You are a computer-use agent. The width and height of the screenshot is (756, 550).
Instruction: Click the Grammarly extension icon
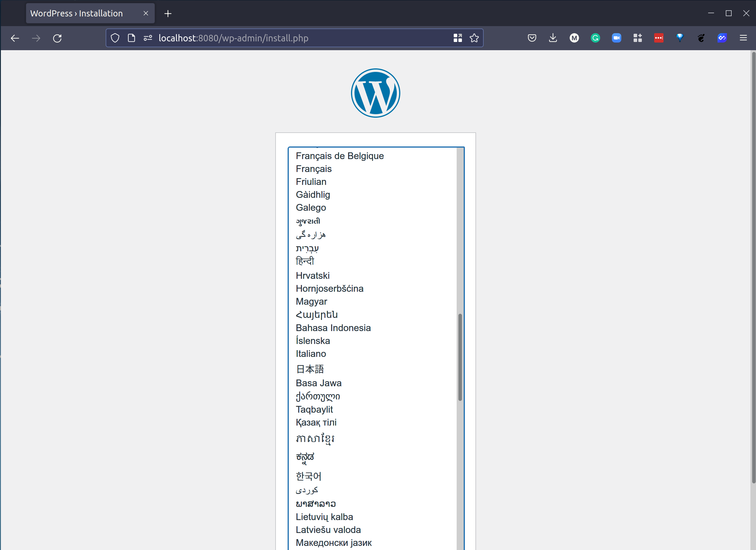pos(595,38)
